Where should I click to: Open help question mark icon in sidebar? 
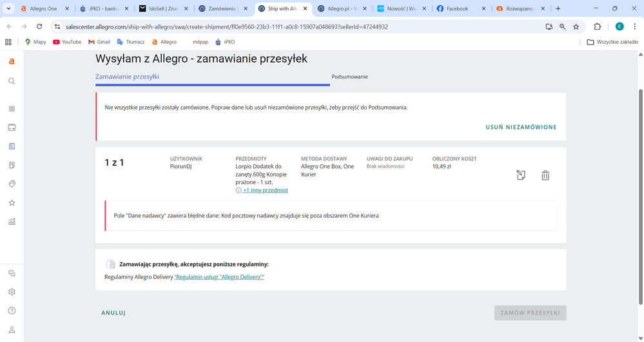click(12, 311)
